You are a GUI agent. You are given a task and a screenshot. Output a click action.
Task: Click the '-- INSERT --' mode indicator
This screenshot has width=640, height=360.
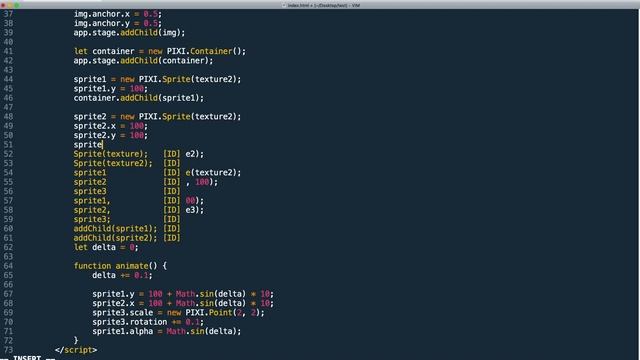coord(27,358)
